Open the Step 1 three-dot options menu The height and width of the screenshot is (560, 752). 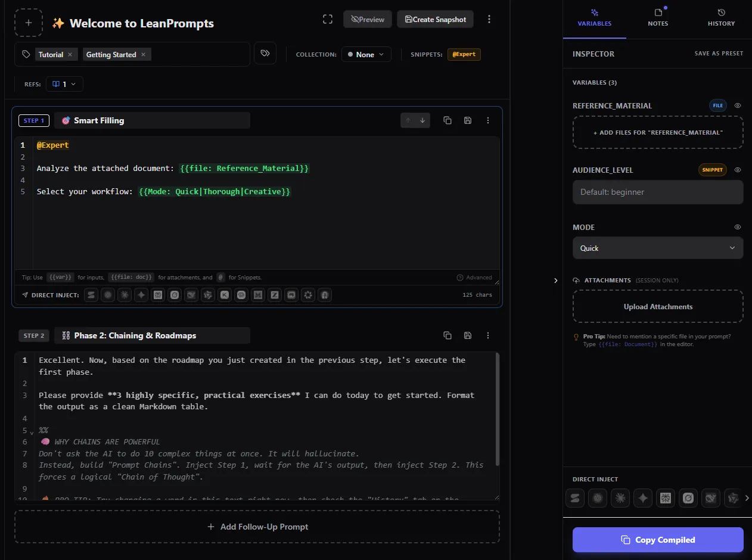coord(488,120)
